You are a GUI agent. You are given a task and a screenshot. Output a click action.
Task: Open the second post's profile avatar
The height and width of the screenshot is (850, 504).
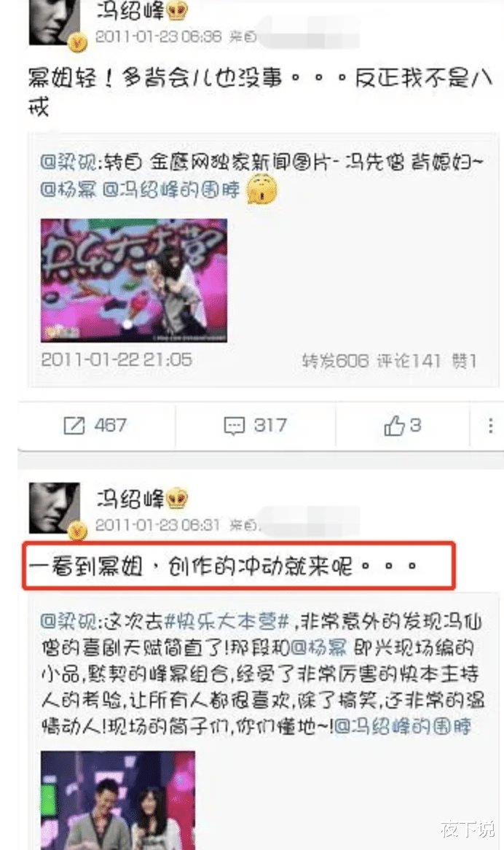point(54,508)
